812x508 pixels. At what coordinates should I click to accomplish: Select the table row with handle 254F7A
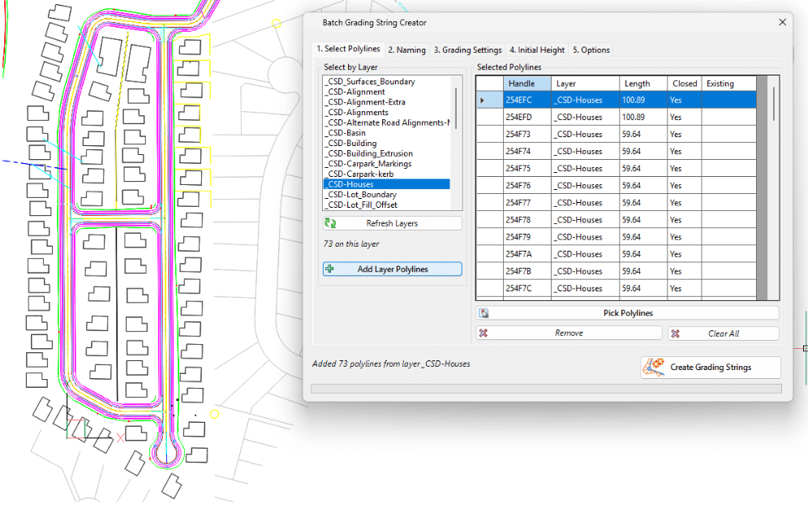coord(617,254)
